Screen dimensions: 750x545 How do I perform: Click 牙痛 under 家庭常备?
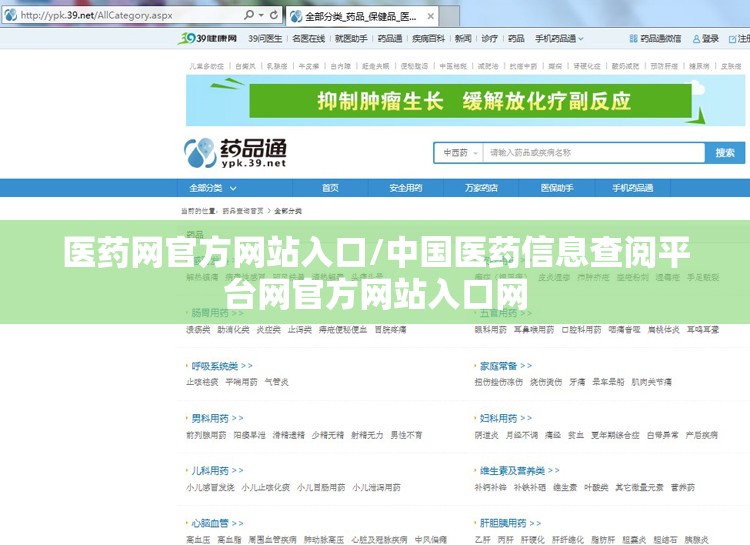coord(577,382)
